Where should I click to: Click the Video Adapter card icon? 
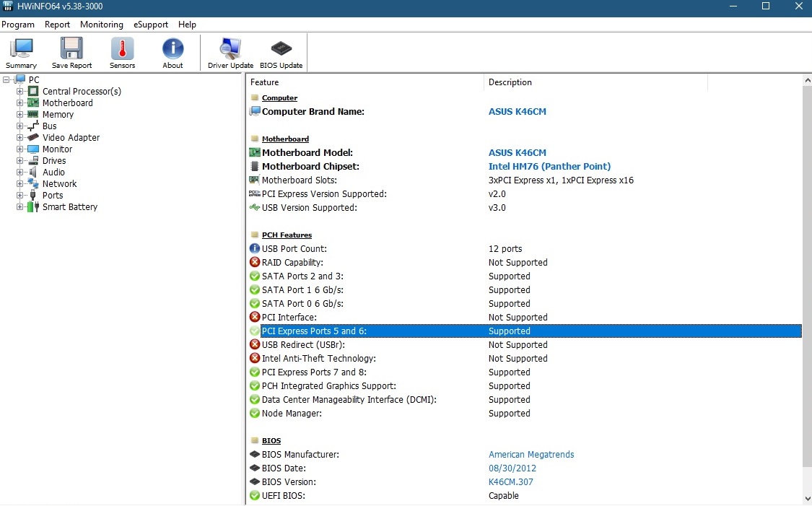point(33,137)
